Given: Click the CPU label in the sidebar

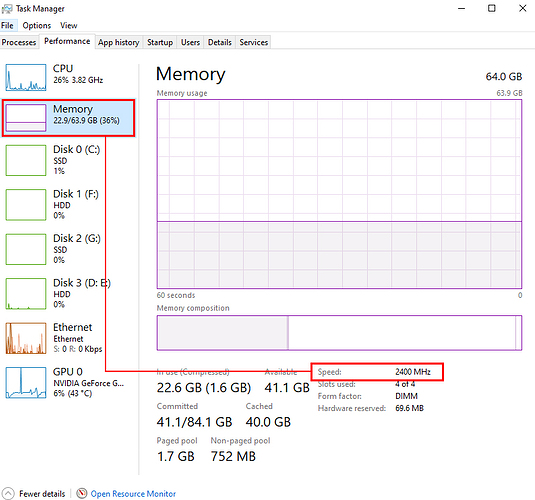Looking at the screenshot, I should pyautogui.click(x=63, y=68).
